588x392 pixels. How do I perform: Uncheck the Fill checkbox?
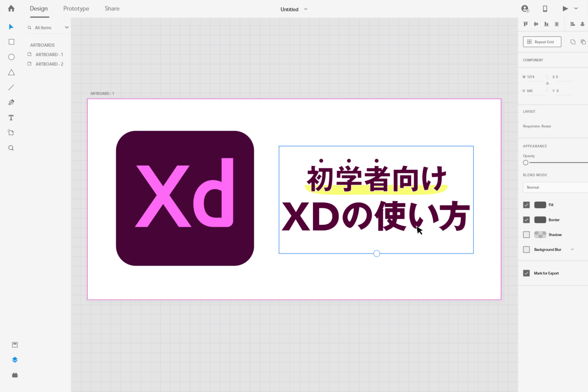(527, 205)
